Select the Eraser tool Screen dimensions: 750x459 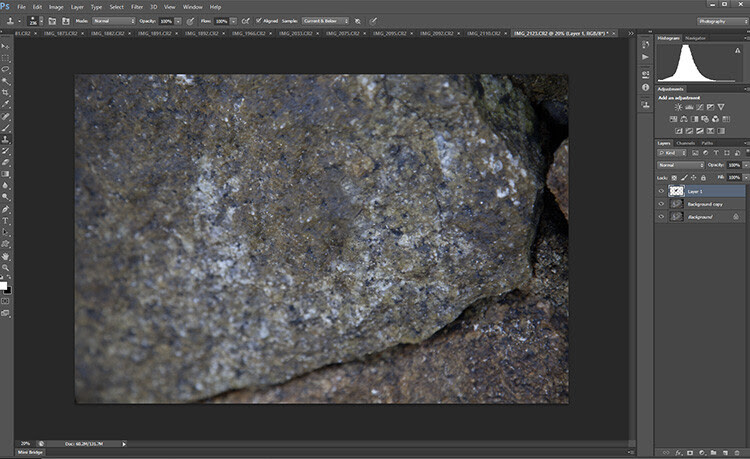6,163
